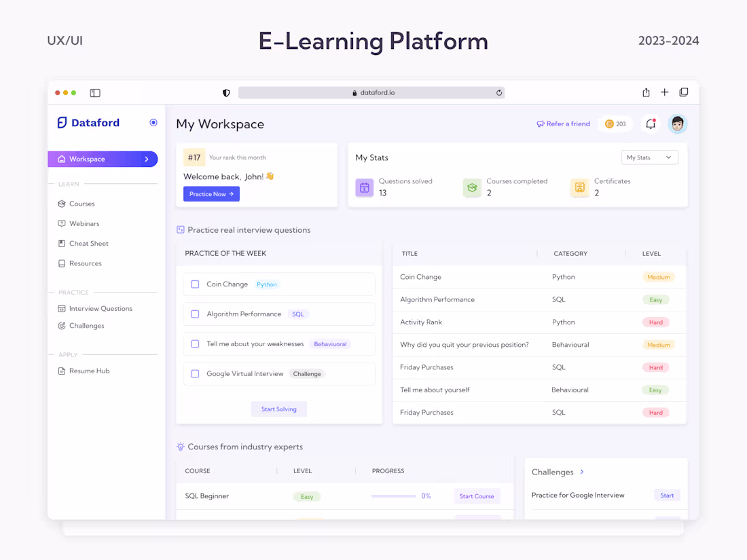Tick the Algorithm Performance checkbox
Screen dimensions: 747x560
point(195,314)
